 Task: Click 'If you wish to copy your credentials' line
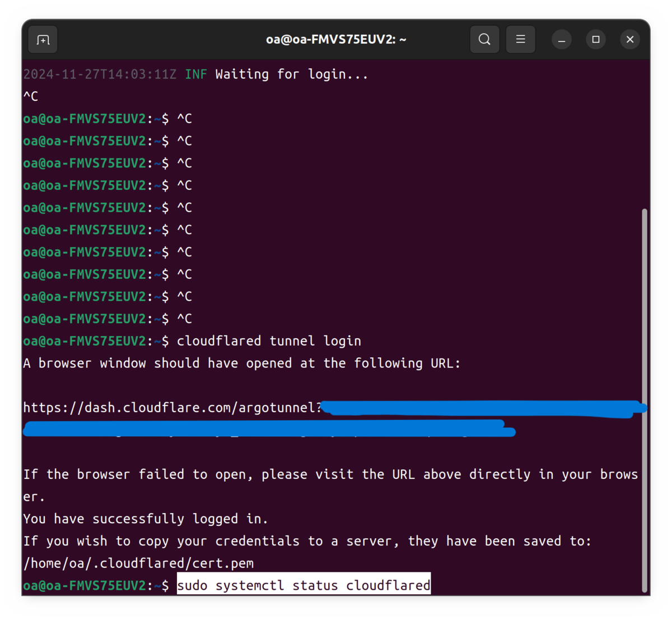coord(307,541)
